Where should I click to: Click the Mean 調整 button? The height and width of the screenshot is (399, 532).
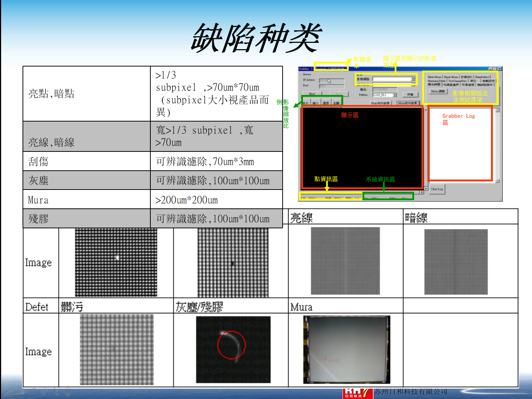[x=438, y=91]
